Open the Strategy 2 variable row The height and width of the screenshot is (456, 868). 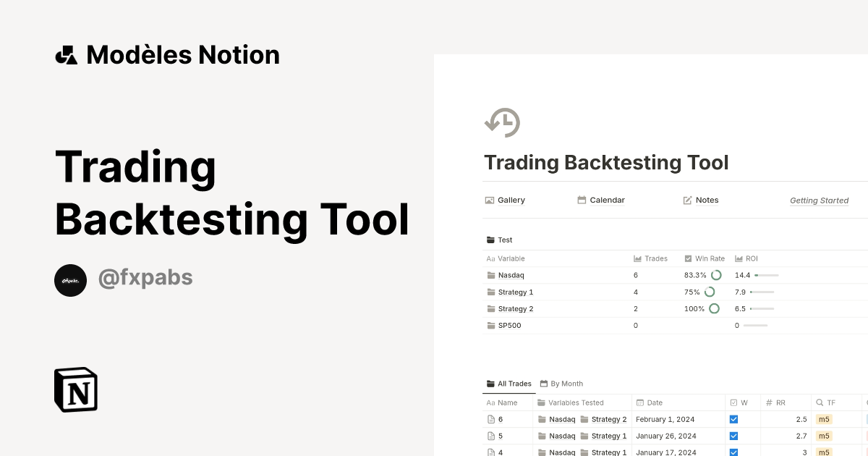click(x=516, y=308)
